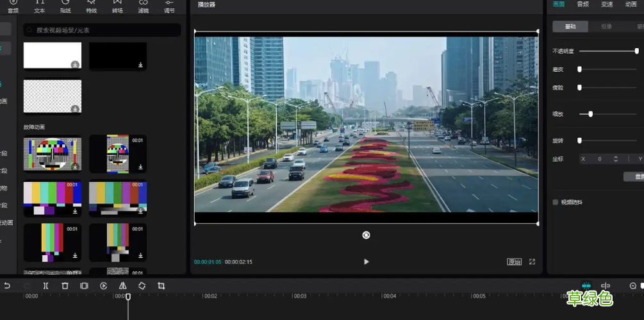644x320 pixels.
Task: Switch to the 变速 speed tab
Action: coord(607,4)
